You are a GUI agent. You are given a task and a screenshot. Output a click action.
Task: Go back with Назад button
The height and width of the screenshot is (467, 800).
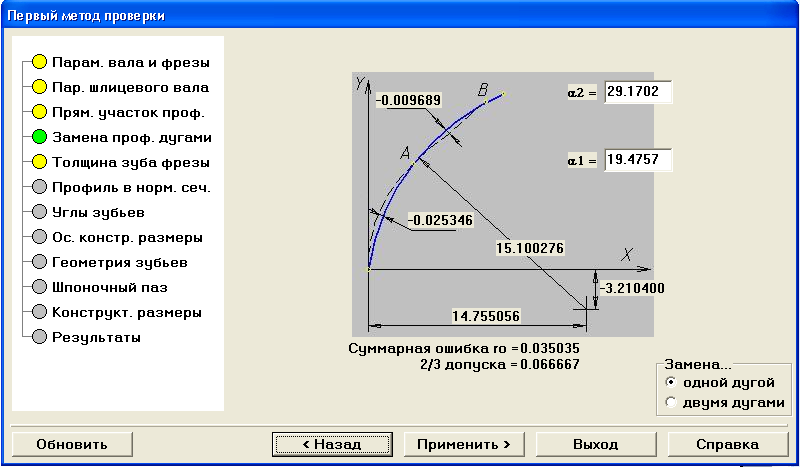[332, 444]
